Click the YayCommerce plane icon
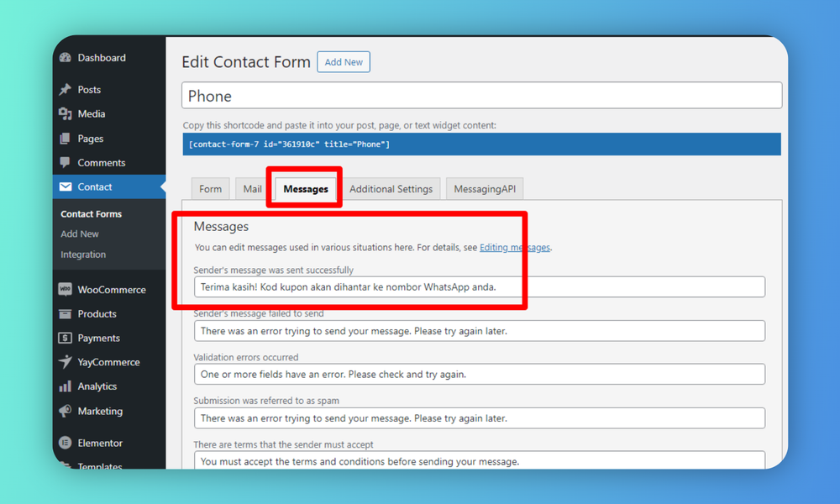840x504 pixels. (x=66, y=362)
